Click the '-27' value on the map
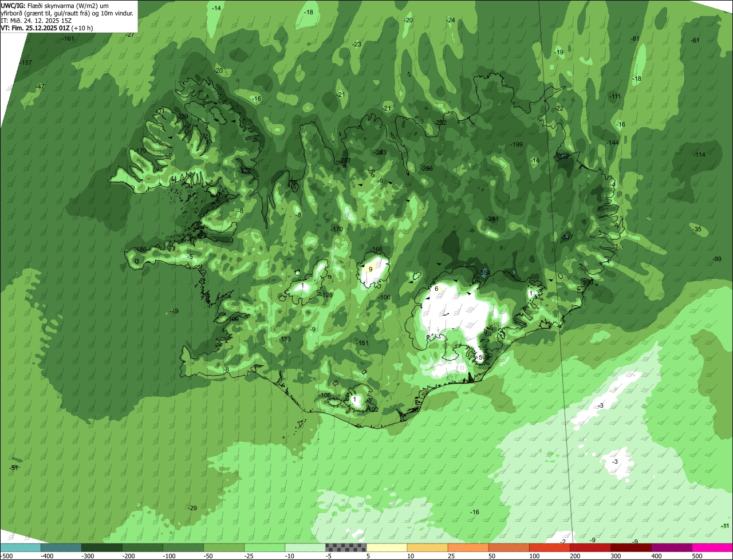The image size is (733, 560). [x=130, y=34]
